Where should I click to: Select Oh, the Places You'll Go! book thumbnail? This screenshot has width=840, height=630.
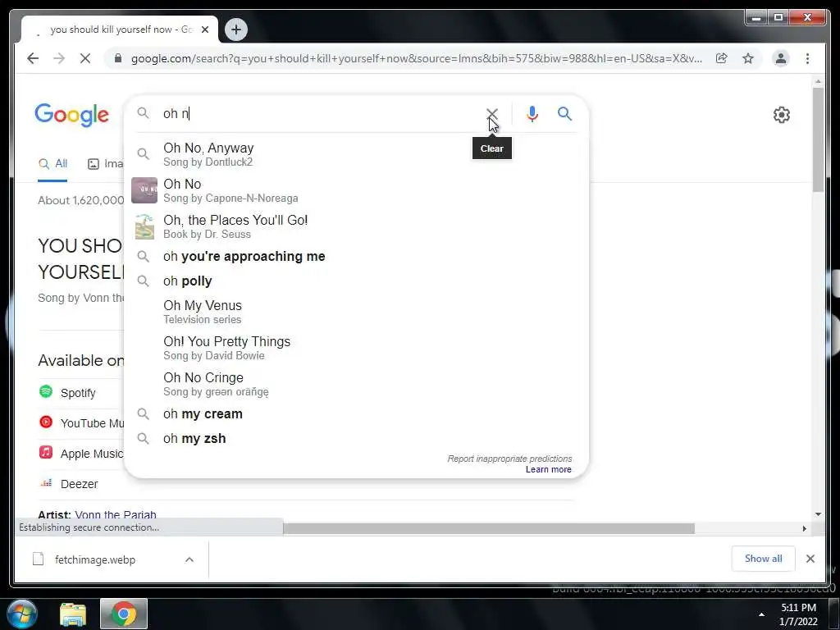[x=144, y=226]
